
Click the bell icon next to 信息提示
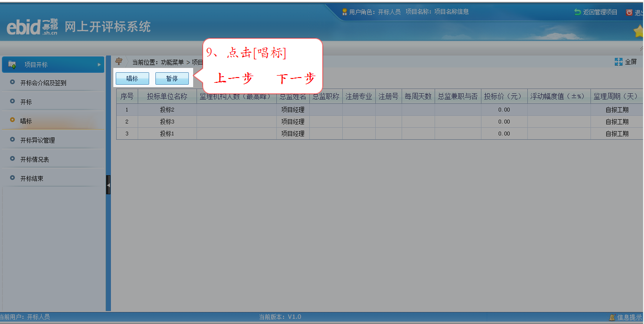pos(612,317)
